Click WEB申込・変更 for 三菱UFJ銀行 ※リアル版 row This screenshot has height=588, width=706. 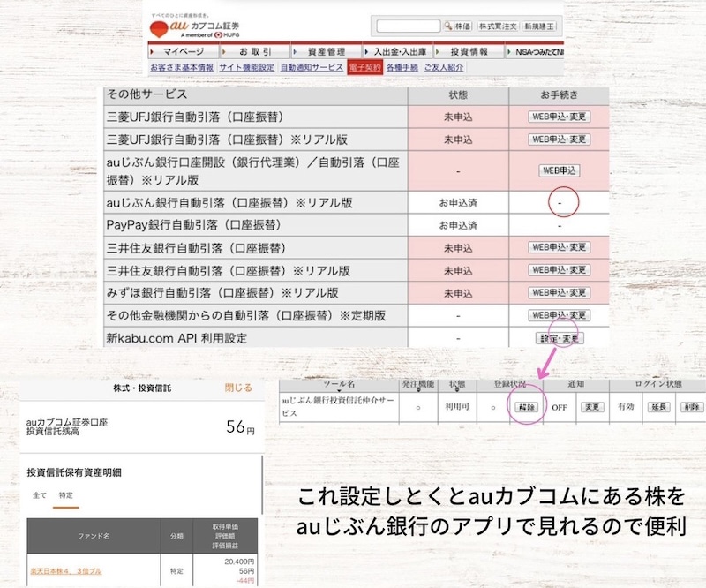pyautogui.click(x=559, y=139)
